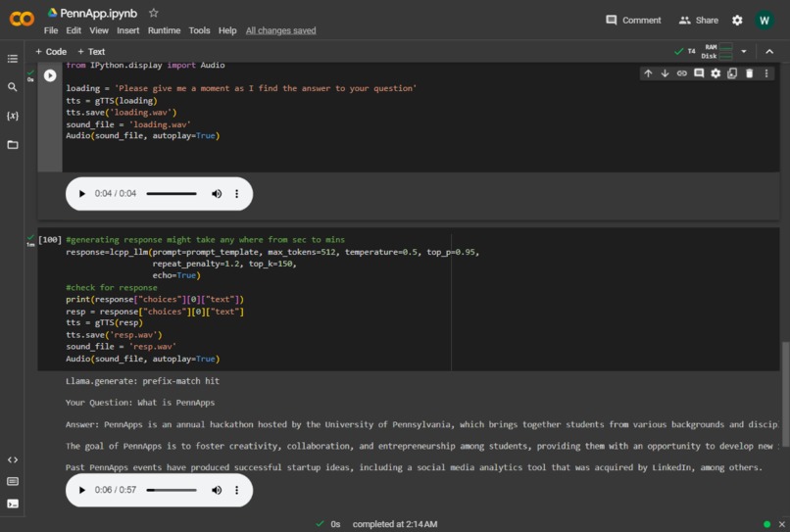Seek on the first audio progress bar
This screenshot has height=532, width=790.
tap(172, 194)
